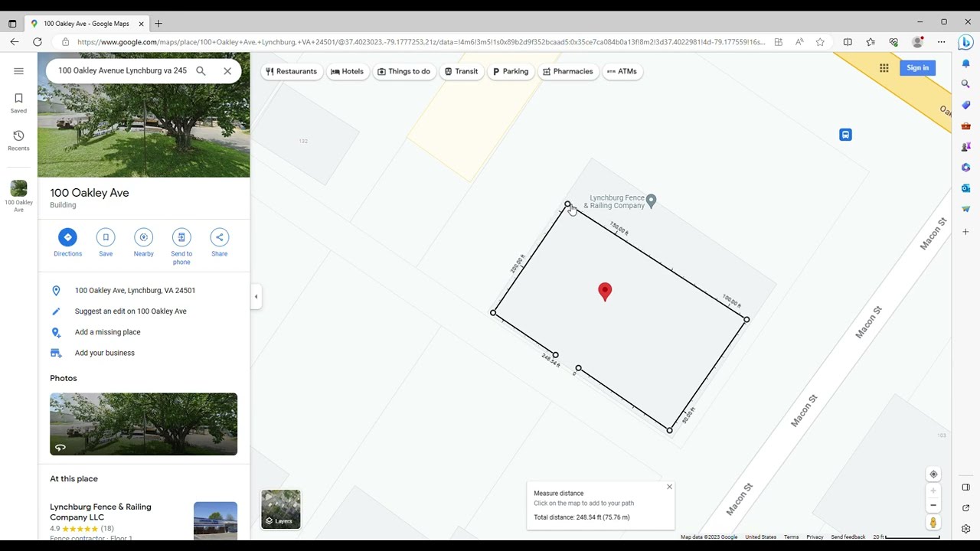The width and height of the screenshot is (980, 551).
Task: Show Things to do nearby
Action: pos(403,71)
